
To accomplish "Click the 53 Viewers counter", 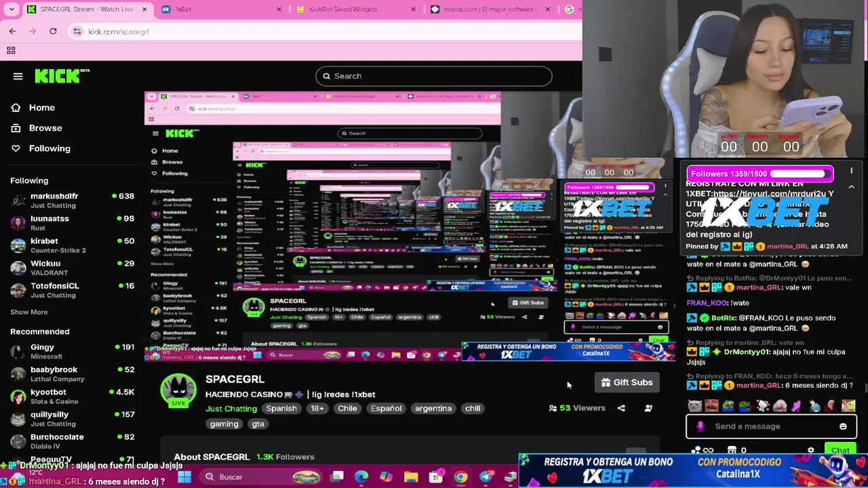I will tap(577, 408).
